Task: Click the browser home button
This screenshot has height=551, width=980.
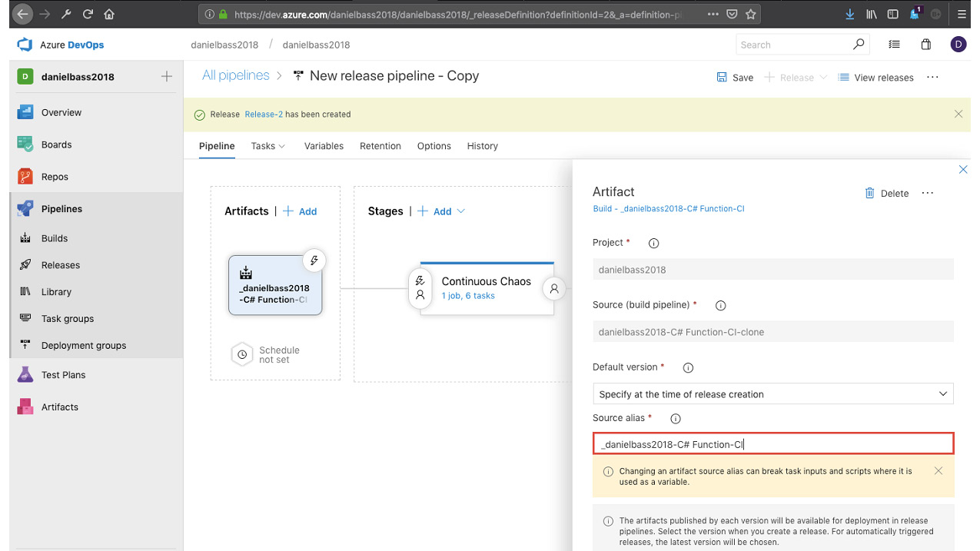Action: 109,14
